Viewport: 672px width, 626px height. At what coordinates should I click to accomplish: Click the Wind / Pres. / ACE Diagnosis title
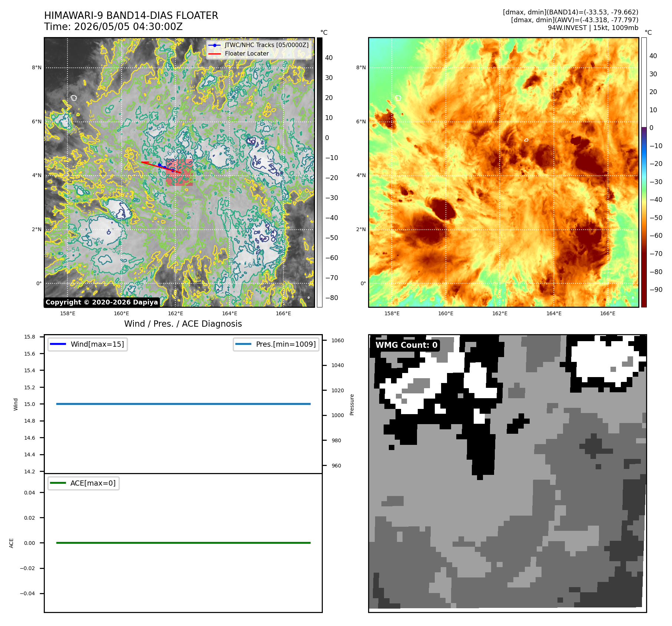[183, 324]
